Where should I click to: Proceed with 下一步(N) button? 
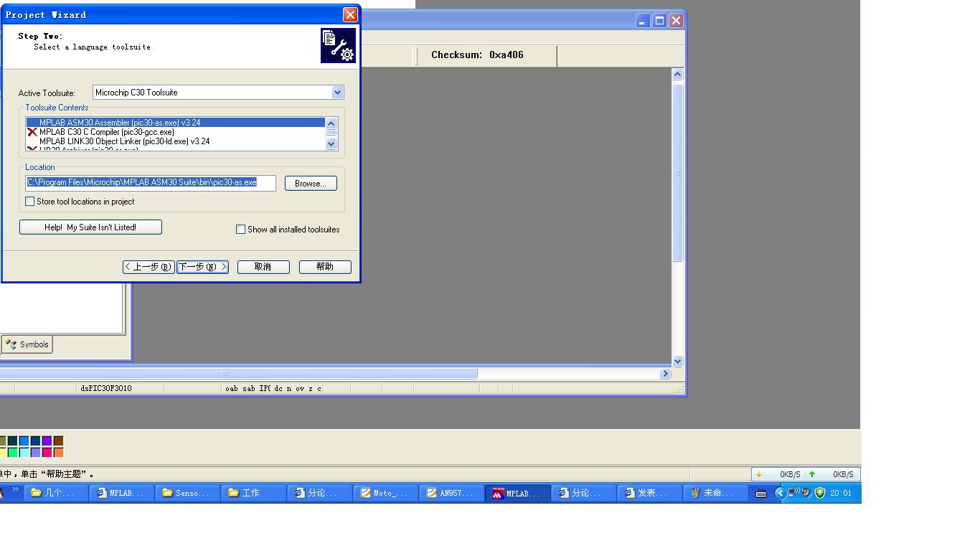[202, 267]
